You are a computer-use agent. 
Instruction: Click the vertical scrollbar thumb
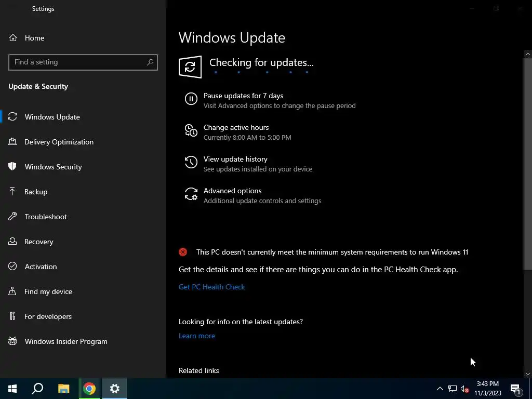coord(528,164)
